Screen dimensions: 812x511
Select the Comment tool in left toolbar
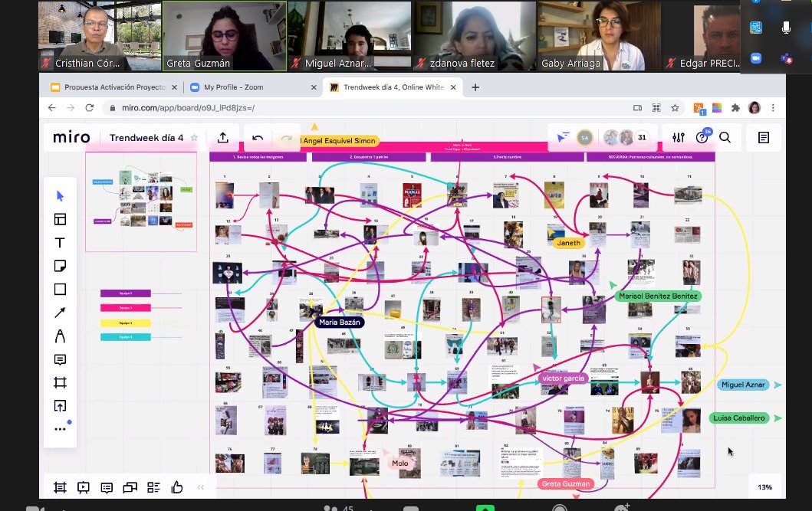point(60,359)
